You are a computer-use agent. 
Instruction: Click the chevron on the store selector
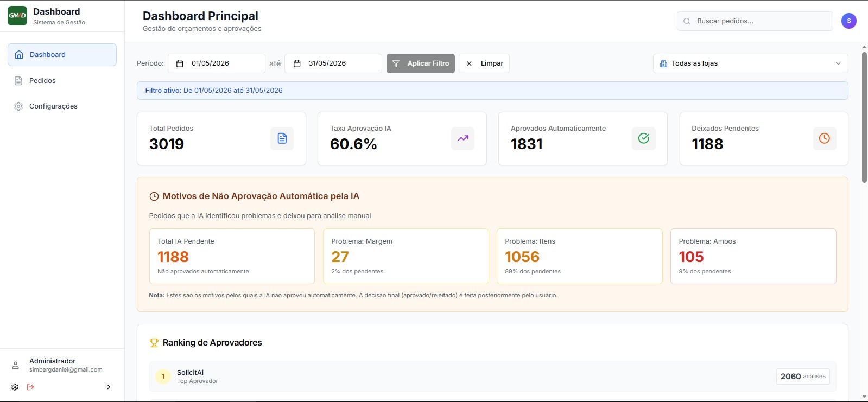click(838, 63)
